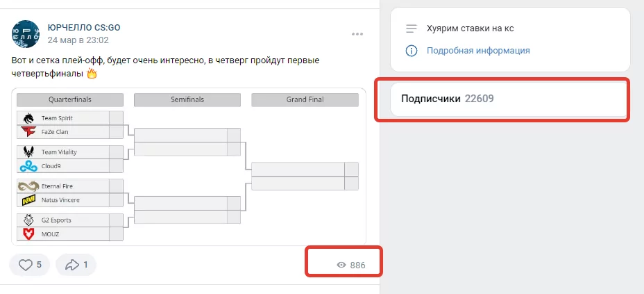Open the ЮРЧЕЛЛО CS:GO group name link
The height and width of the screenshot is (294, 644).
coord(84,27)
